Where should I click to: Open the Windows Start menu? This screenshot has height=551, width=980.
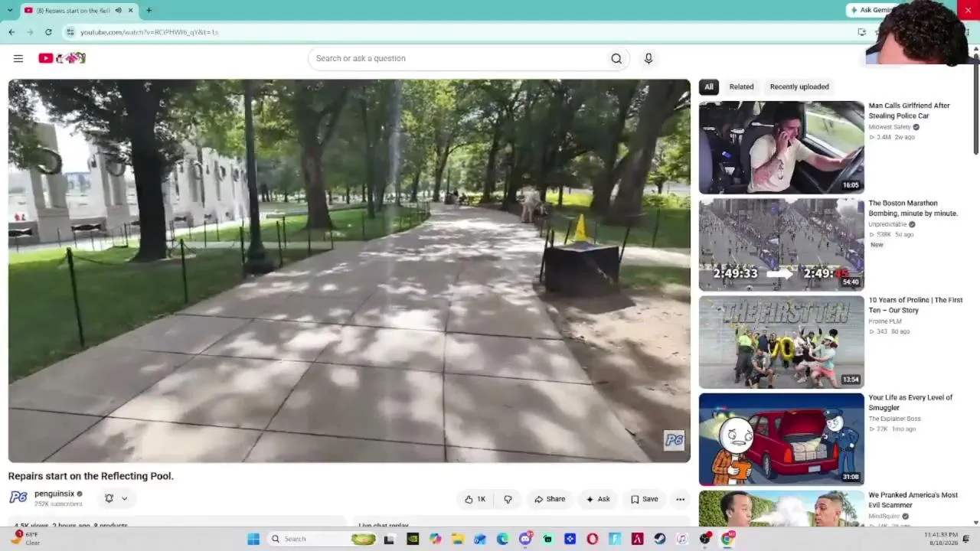coord(253,539)
